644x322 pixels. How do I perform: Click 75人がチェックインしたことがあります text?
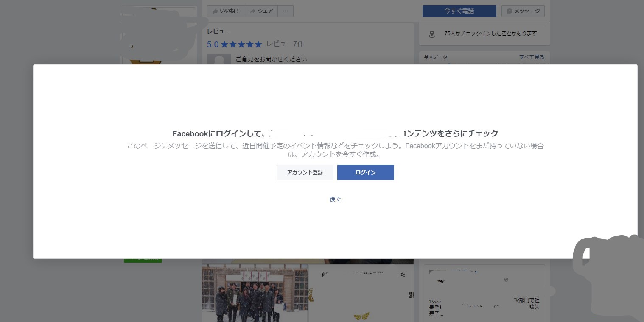click(490, 33)
